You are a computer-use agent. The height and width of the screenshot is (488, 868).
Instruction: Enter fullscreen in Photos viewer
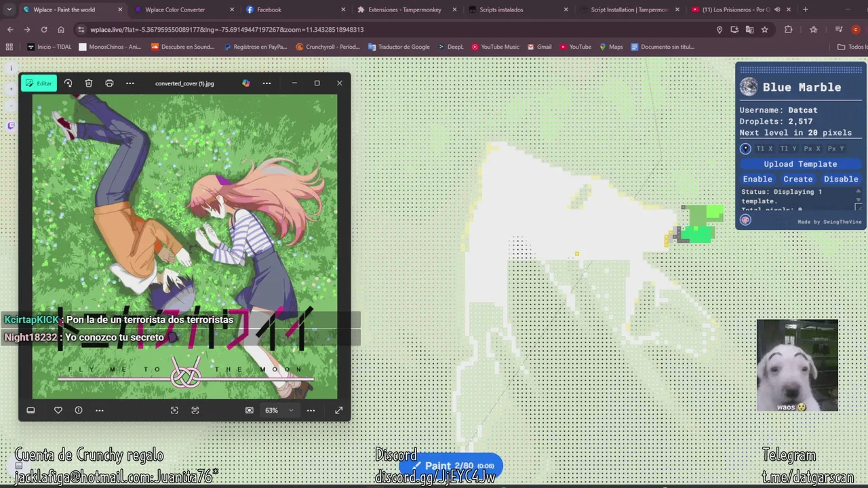pos(338,410)
